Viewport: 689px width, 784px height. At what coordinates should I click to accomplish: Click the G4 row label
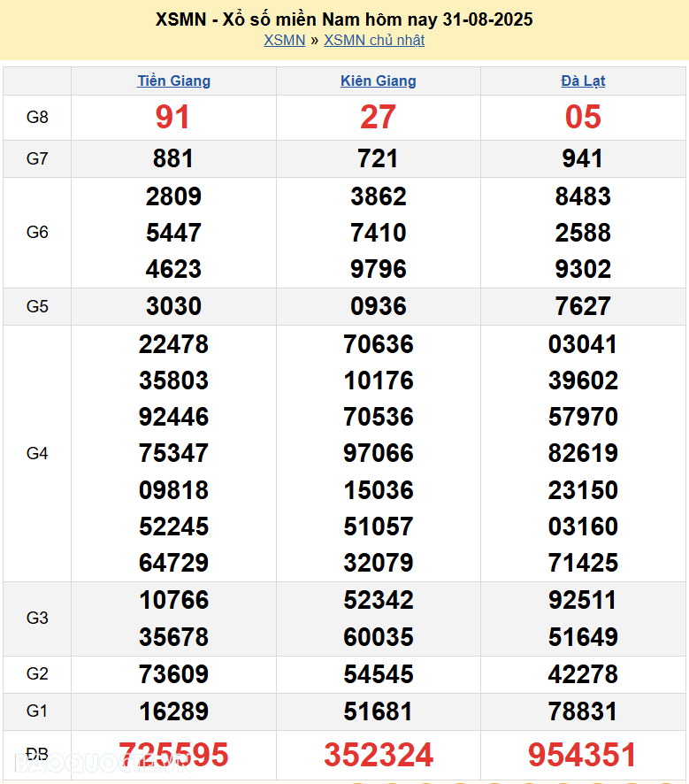37,453
